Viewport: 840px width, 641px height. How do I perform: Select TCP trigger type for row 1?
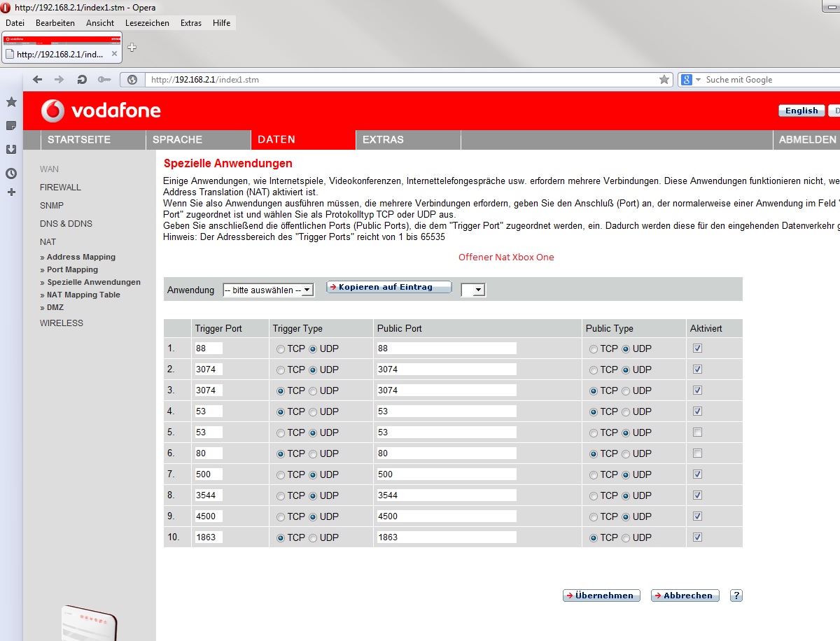pyautogui.click(x=281, y=348)
